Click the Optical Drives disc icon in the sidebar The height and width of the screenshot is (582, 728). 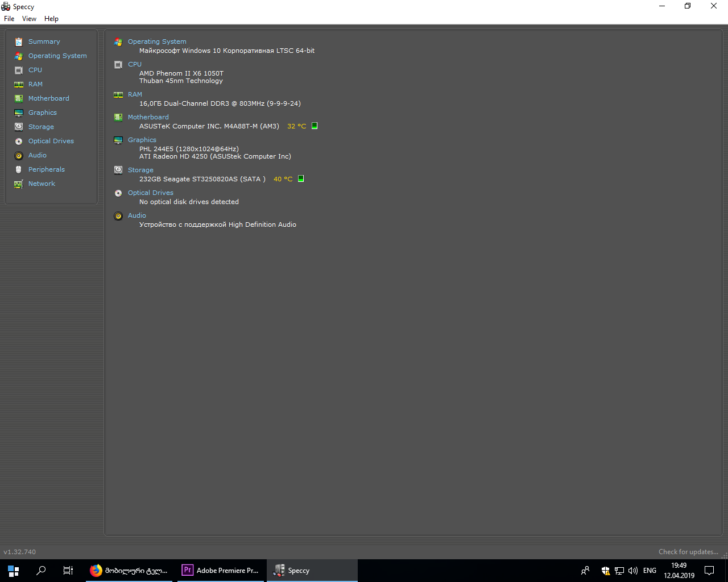click(x=19, y=141)
